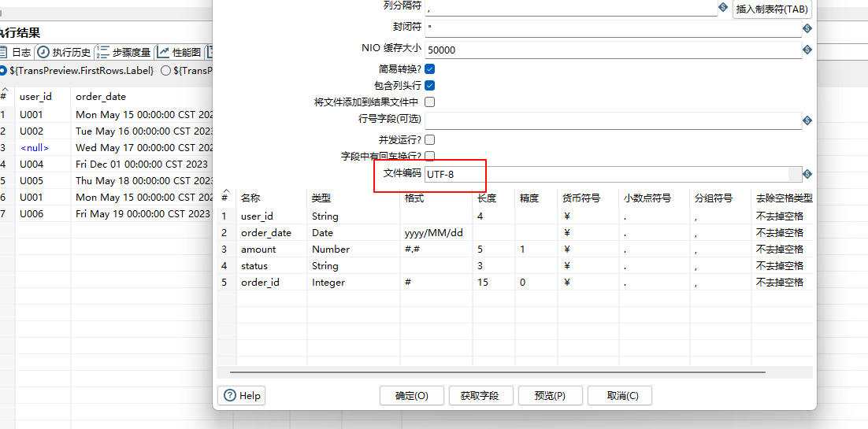Click the 精度 column header

[x=536, y=198]
